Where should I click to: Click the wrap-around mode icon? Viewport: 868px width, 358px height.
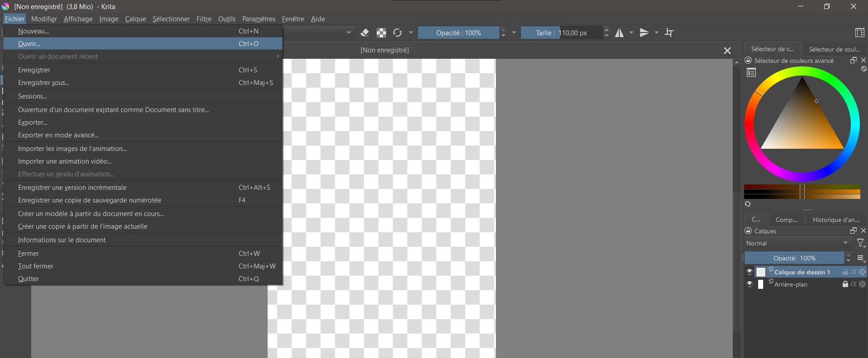coord(670,33)
